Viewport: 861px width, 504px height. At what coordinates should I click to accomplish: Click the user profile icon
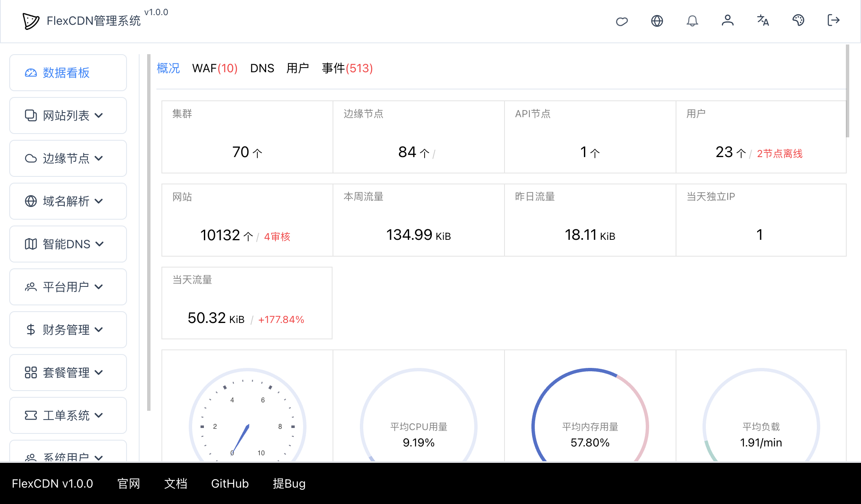click(x=728, y=21)
